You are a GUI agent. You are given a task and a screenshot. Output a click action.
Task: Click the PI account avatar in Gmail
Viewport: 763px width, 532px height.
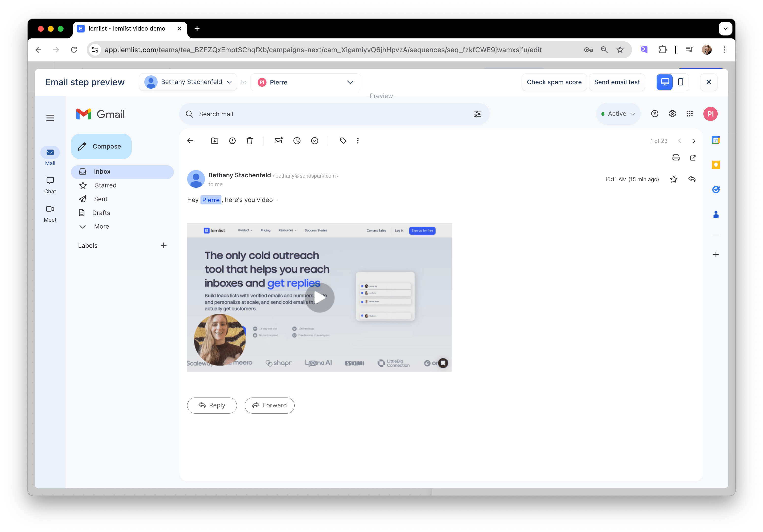[x=711, y=114]
